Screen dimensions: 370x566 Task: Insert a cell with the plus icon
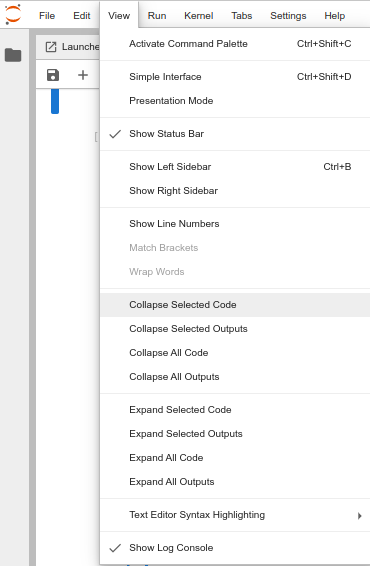tap(83, 75)
